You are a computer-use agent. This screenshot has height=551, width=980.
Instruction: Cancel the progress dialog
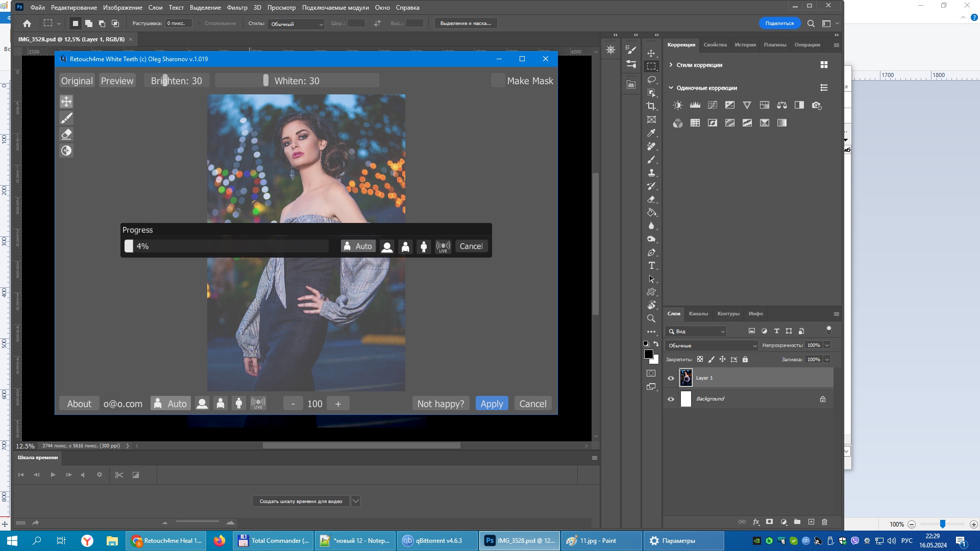pos(471,246)
